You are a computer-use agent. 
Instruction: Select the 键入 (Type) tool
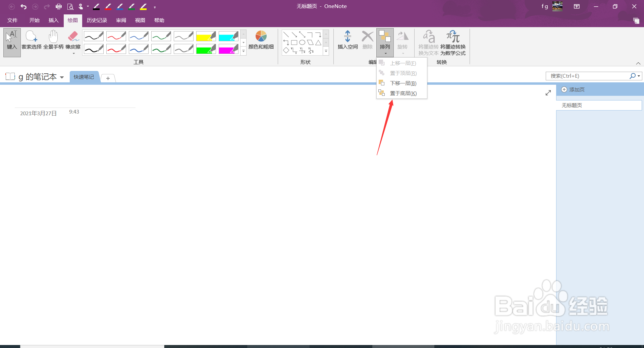pyautogui.click(x=12, y=43)
